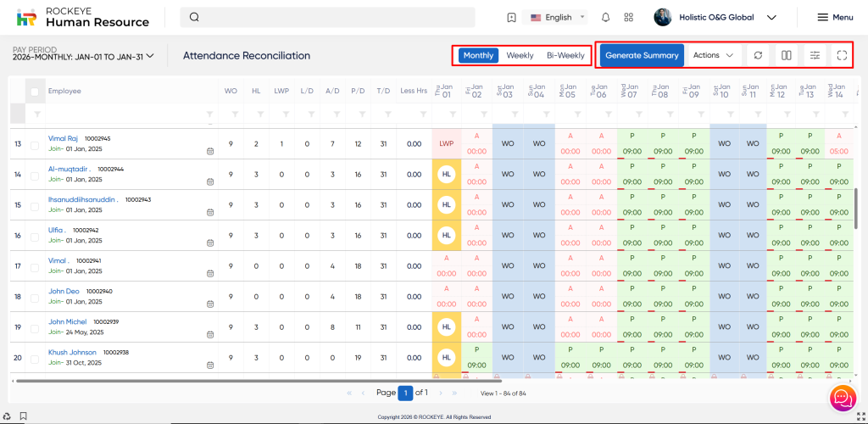The height and width of the screenshot is (424, 868).
Task: Tick the checkbox for John Deo row
Action: (35, 298)
